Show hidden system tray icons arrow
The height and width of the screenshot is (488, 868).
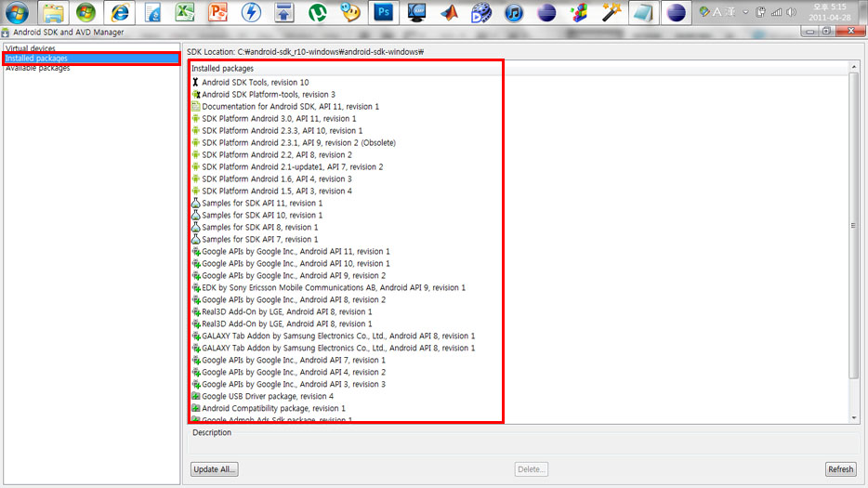(x=745, y=12)
